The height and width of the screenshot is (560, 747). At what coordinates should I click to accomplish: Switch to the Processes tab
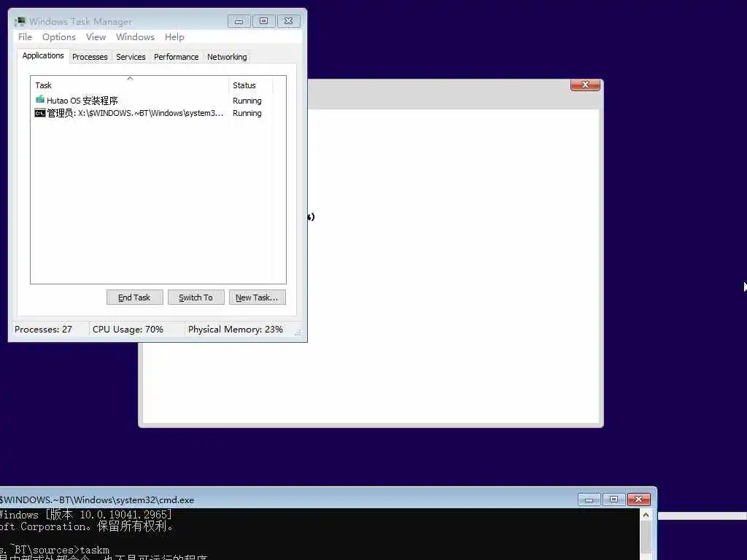pyautogui.click(x=90, y=57)
